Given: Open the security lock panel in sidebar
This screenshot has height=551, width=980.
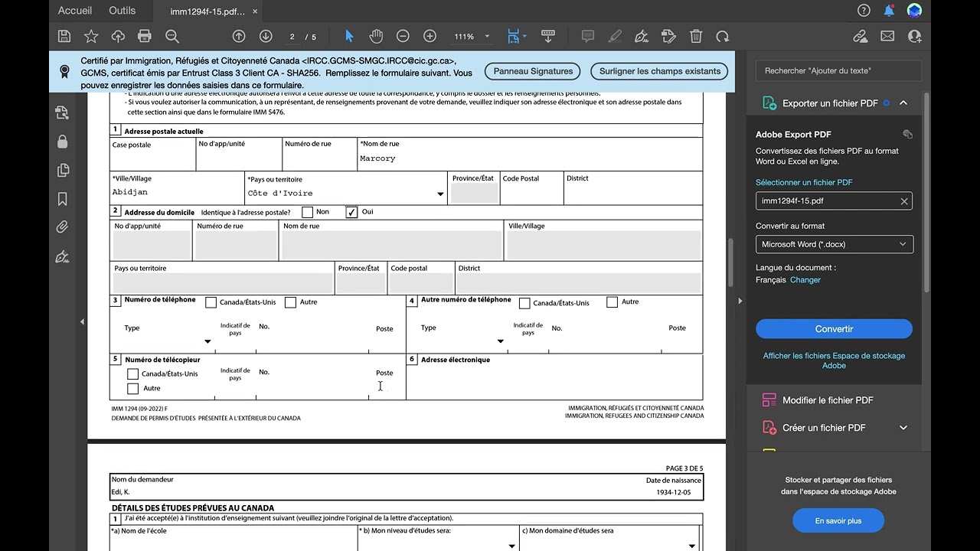Looking at the screenshot, I should 63,142.
